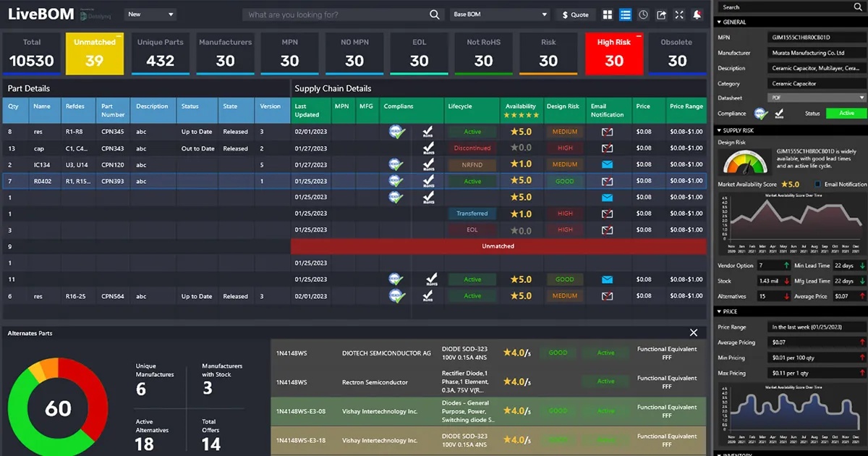Open the New dropdown

150,14
